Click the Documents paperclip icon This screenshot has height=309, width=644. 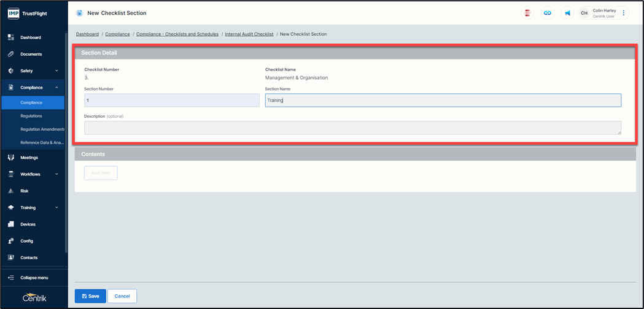point(11,54)
